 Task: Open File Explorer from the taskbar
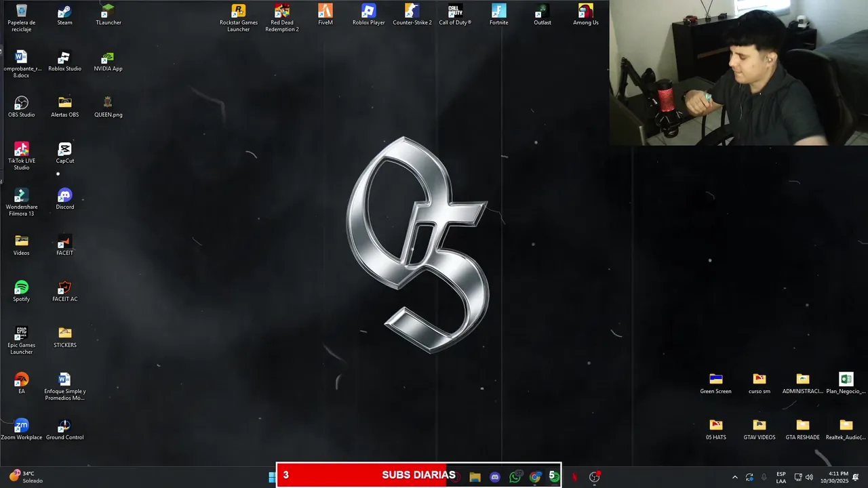coord(475,477)
